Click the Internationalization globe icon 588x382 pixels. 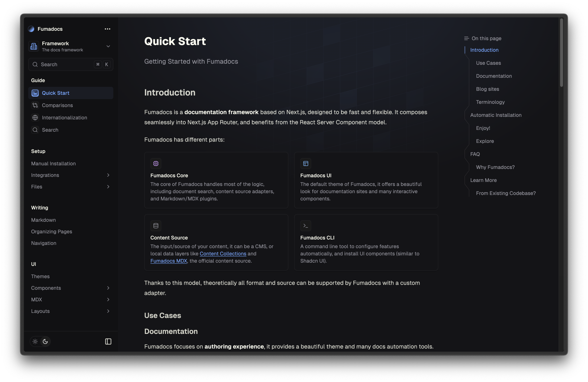35,118
